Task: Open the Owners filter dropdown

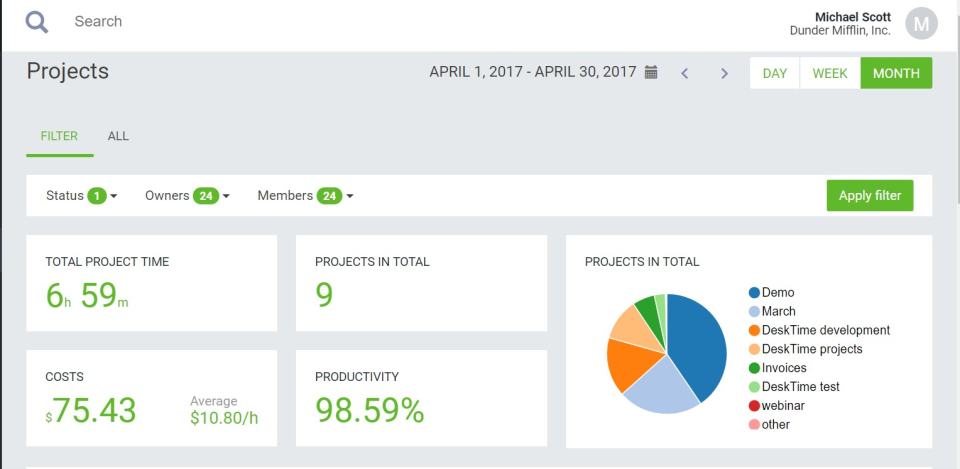Action: 187,196
